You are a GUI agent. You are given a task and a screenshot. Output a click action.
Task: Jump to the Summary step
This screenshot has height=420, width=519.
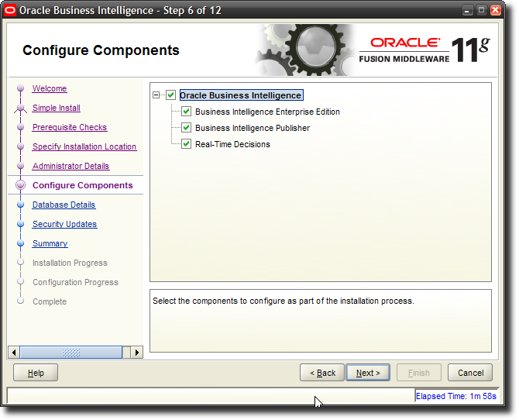click(50, 243)
